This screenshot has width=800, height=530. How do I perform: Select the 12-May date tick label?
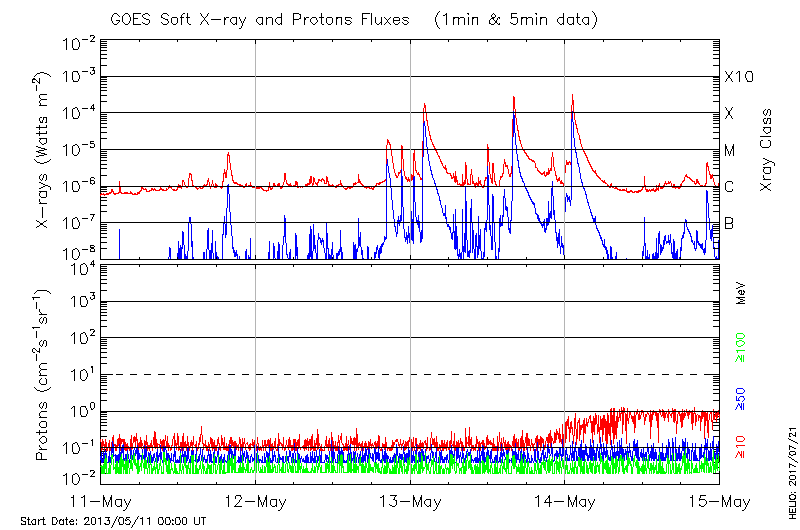(256, 500)
